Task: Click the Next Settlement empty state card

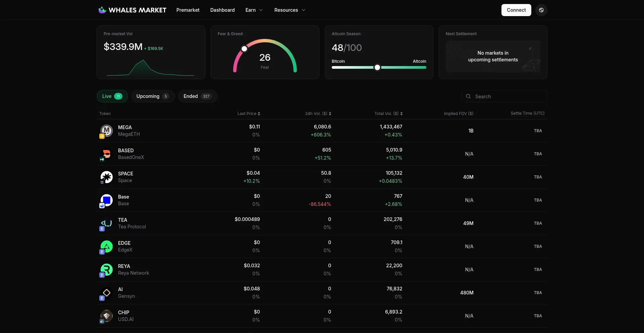Action: (493, 56)
